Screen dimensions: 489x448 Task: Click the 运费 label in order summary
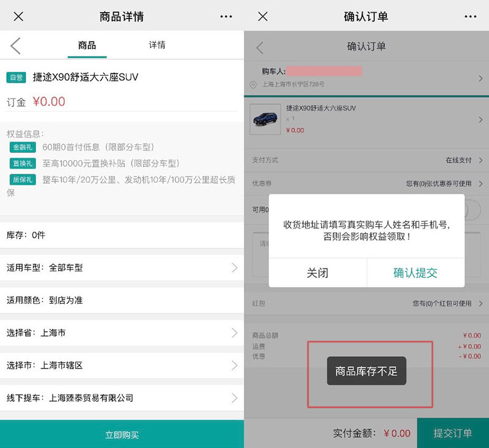[x=259, y=347]
